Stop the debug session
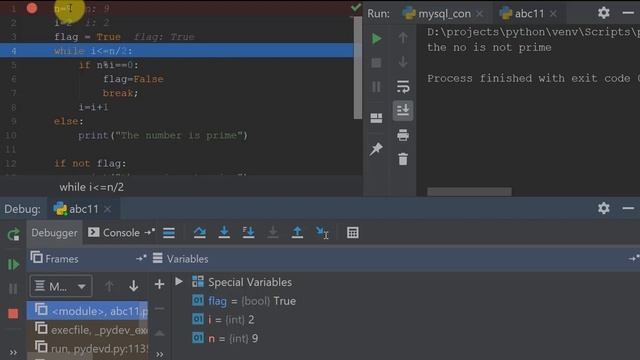The image size is (640, 360). [13, 313]
